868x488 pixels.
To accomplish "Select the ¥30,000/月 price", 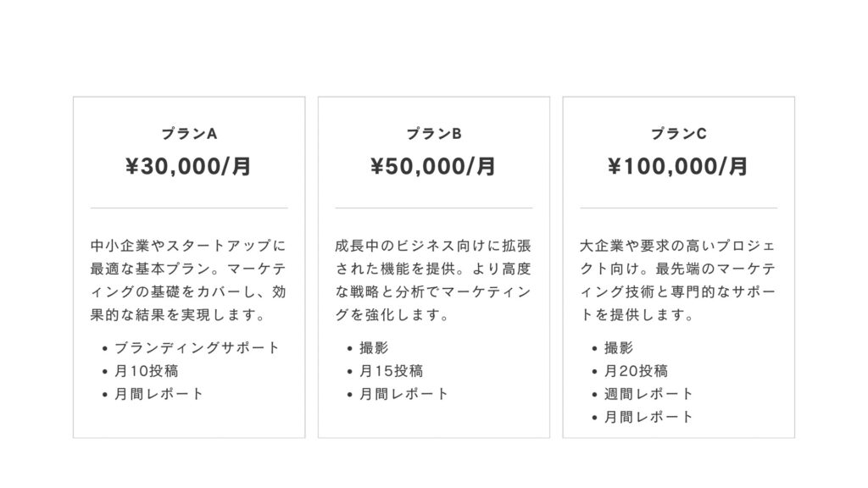I will pyautogui.click(x=189, y=167).
